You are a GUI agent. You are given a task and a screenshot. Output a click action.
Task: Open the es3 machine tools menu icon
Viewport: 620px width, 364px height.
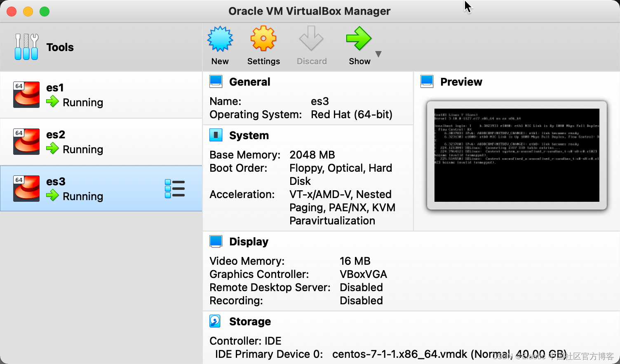coord(175,189)
